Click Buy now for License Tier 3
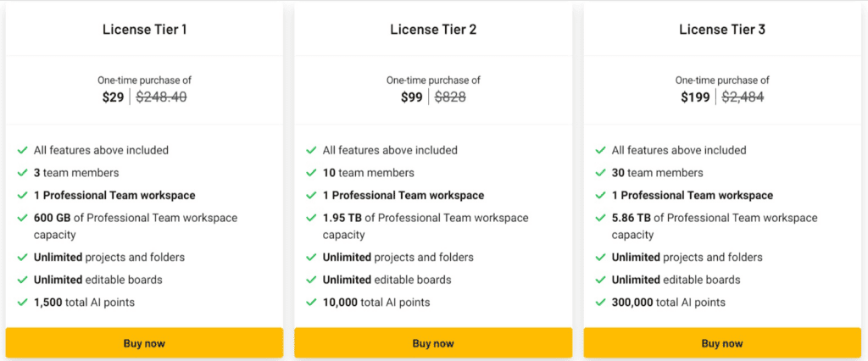868x361 pixels. 722,343
